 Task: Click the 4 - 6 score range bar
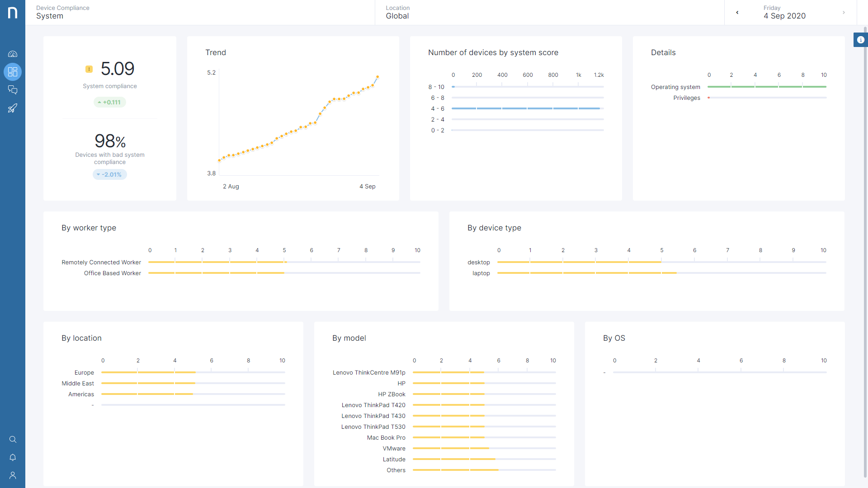(x=526, y=108)
